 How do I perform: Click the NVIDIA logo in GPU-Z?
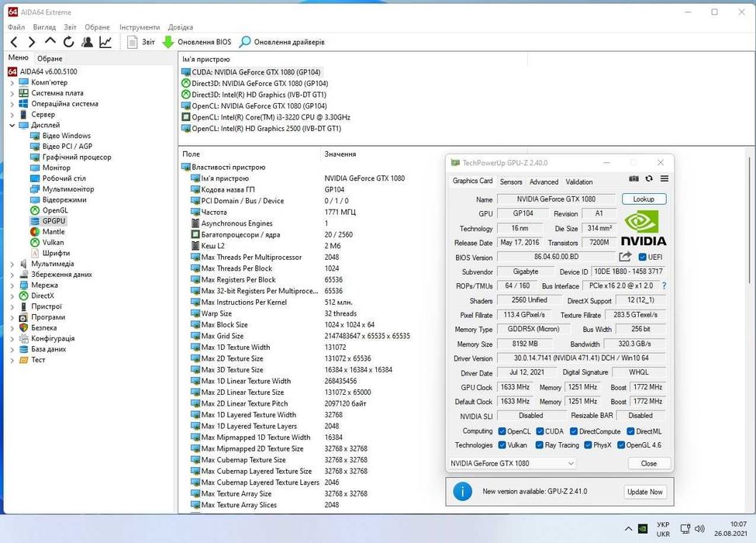click(x=643, y=229)
